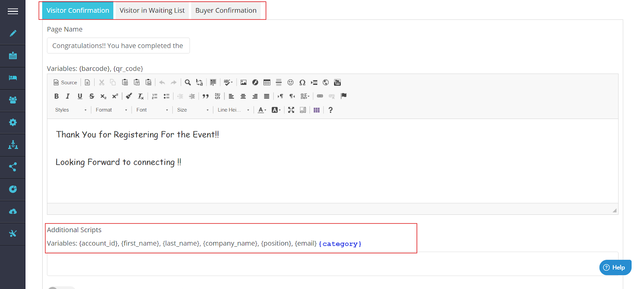Insert an image via toolbar icon
The image size is (644, 289).
[244, 82]
